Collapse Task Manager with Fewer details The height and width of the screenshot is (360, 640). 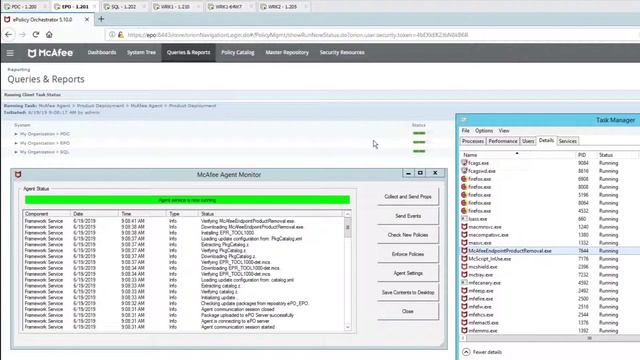[x=482, y=352]
